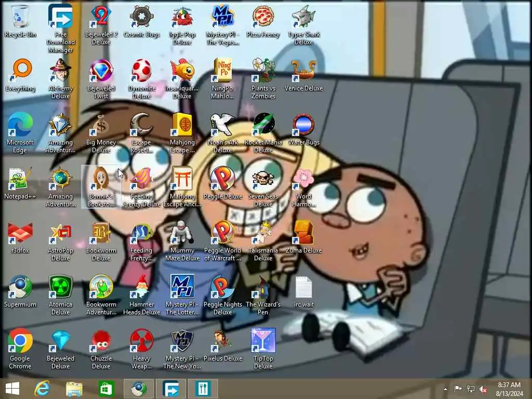Click Dynomite Deluxe egg icon
532x399 pixels.
click(141, 79)
